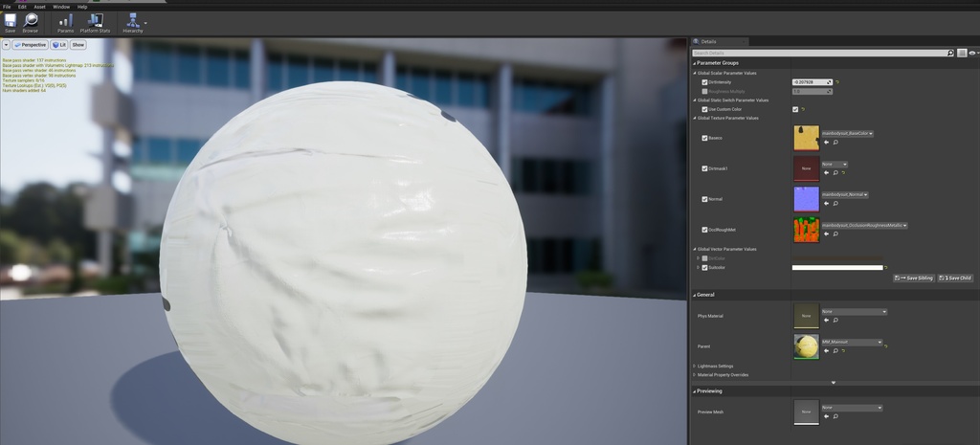980x445 pixels.
Task: Toggle the Use Custom Color value checkbox
Action: point(795,109)
